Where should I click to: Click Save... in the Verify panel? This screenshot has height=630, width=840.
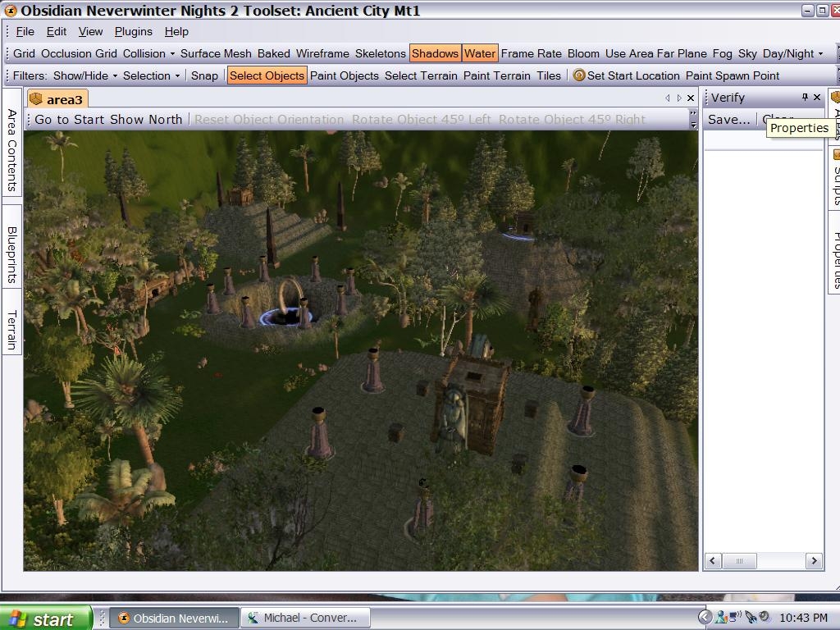coord(728,120)
